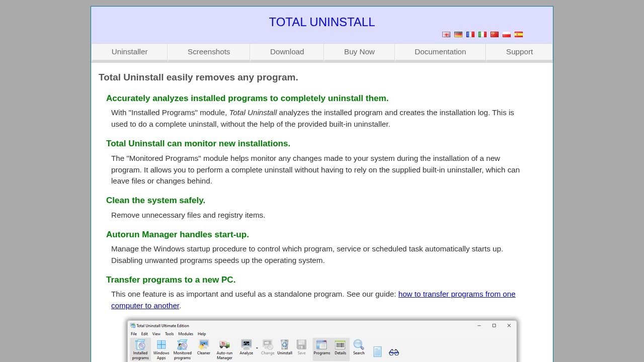
Task: Click the Analyze icon in app screenshot
Action: (246, 347)
